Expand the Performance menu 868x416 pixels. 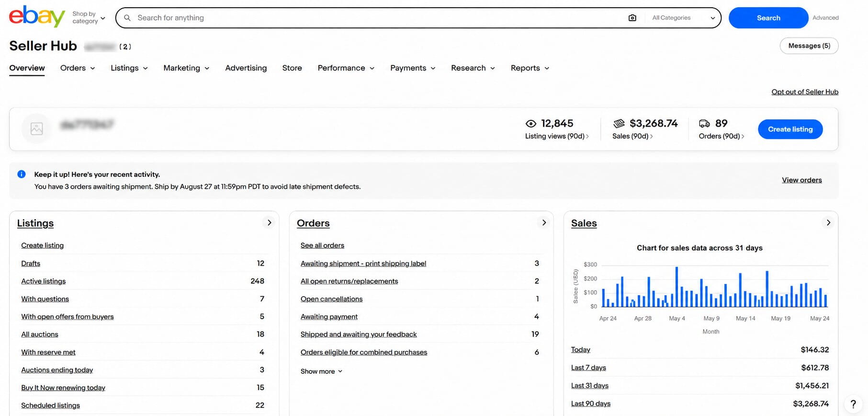tap(346, 68)
